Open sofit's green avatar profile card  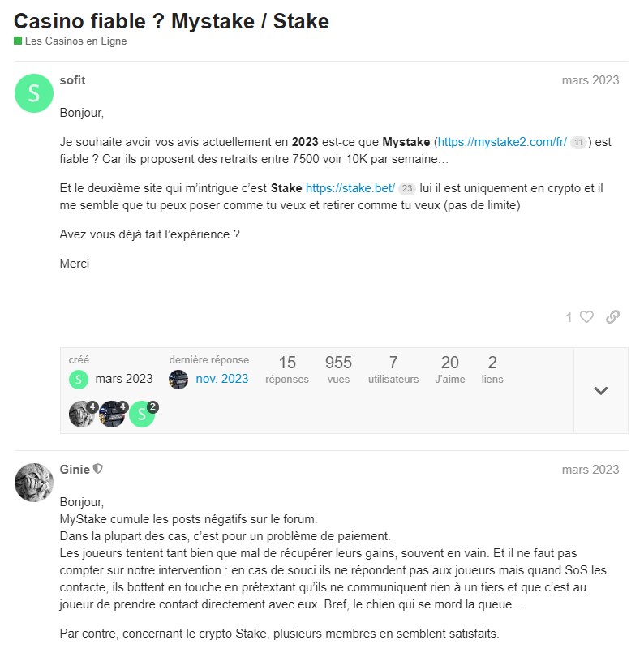[x=33, y=93]
